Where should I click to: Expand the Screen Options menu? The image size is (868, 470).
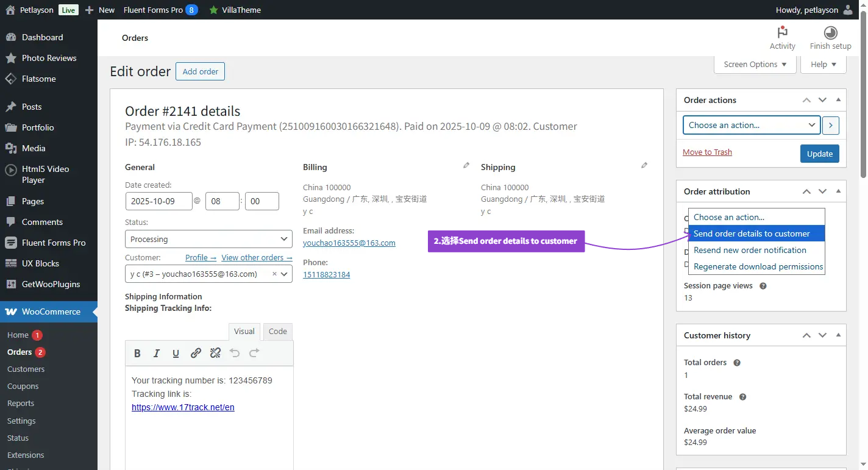(x=755, y=65)
